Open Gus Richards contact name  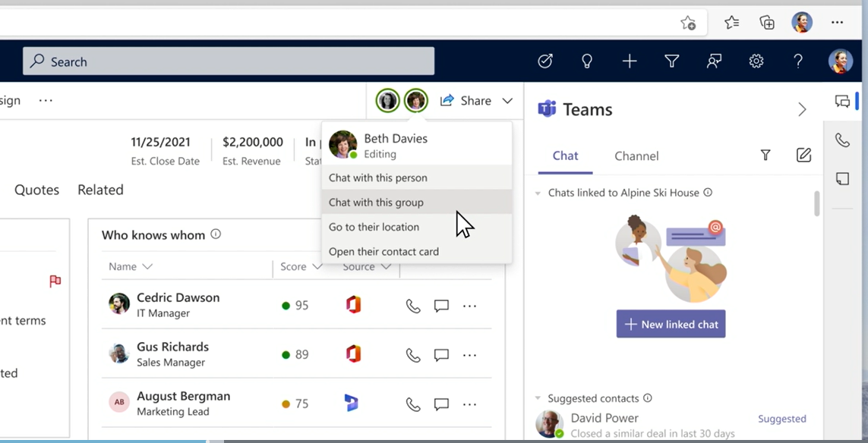click(172, 347)
